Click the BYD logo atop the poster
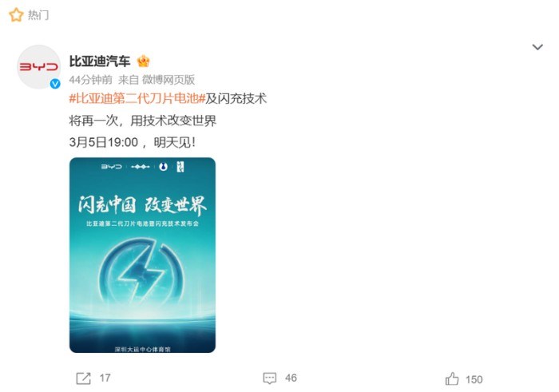Viewport: 559px width, 392px height. 112,166
